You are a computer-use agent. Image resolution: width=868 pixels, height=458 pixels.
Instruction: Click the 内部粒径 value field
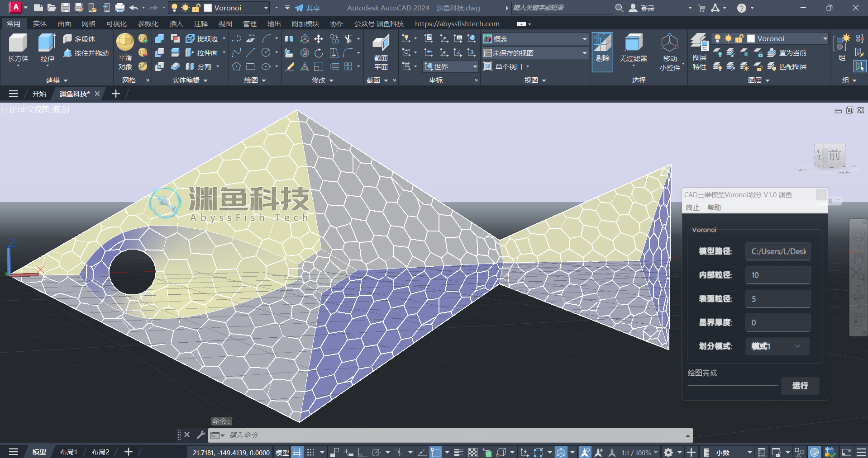(777, 275)
